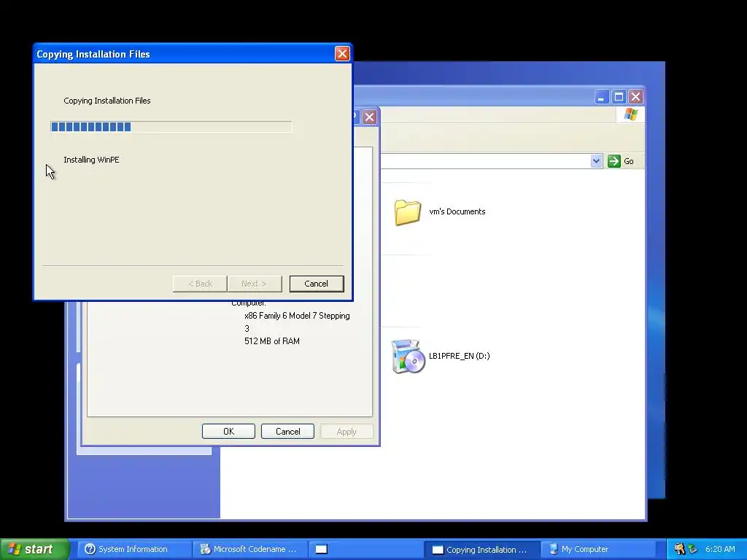
Task: Click the unnamed blank taskbar window button
Action: 365,549
